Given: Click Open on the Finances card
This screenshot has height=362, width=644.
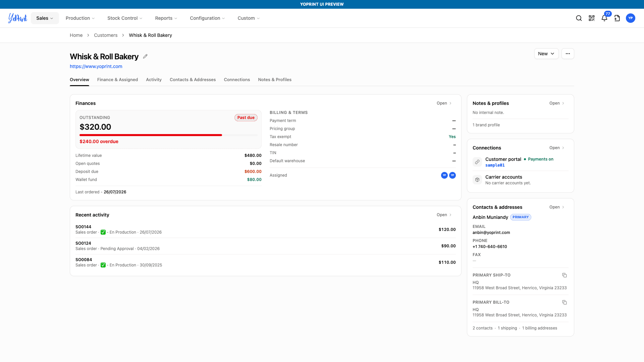Looking at the screenshot, I should (x=444, y=103).
